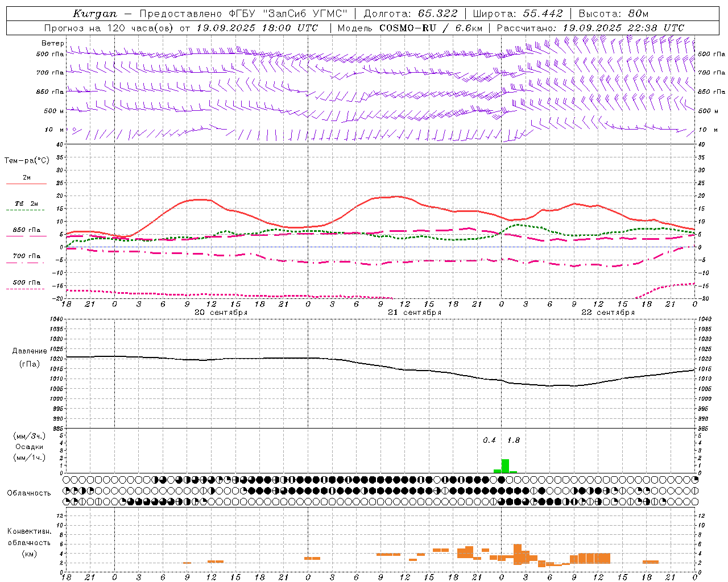
Task: Click '700 гПа' in the temperature legend
Action: coord(27,256)
